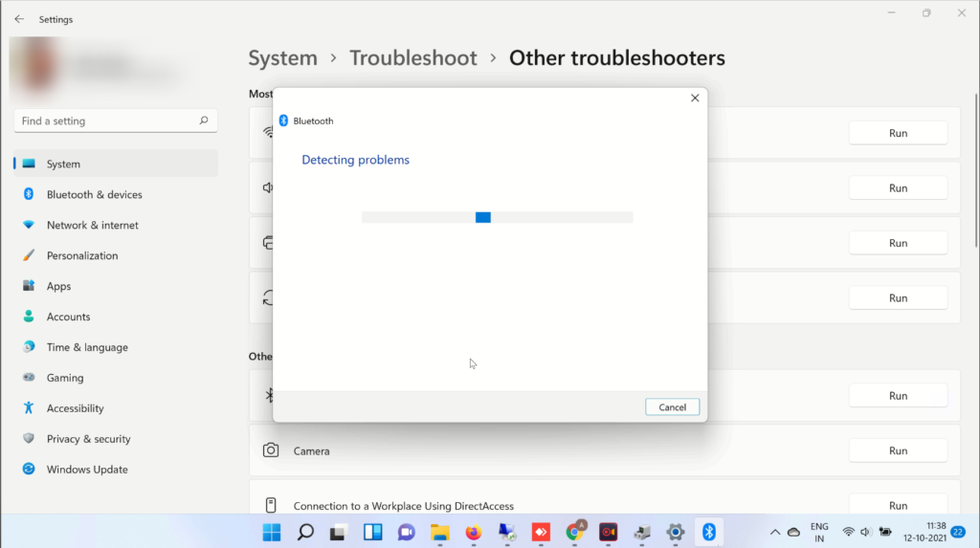Click the volume speaker tray icon

point(865,533)
